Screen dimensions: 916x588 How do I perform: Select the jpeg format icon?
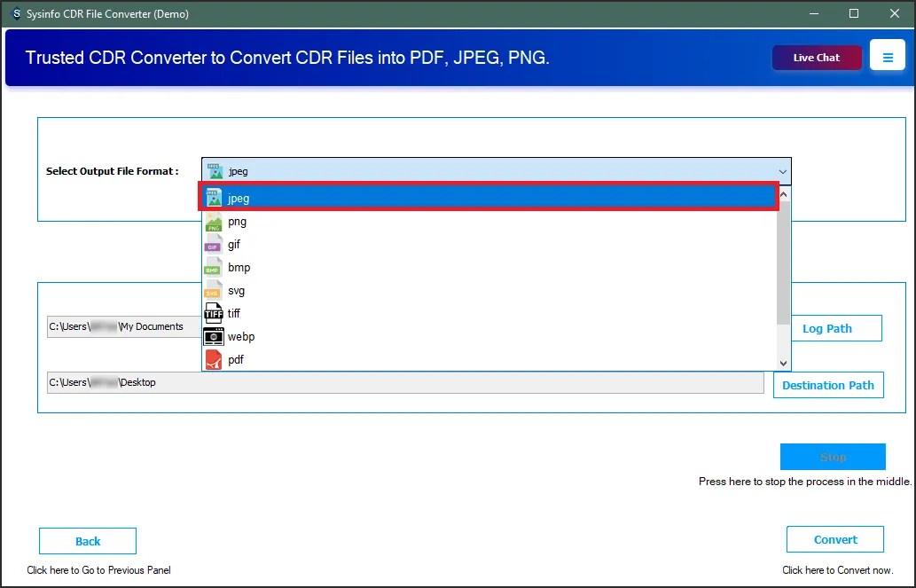214,197
